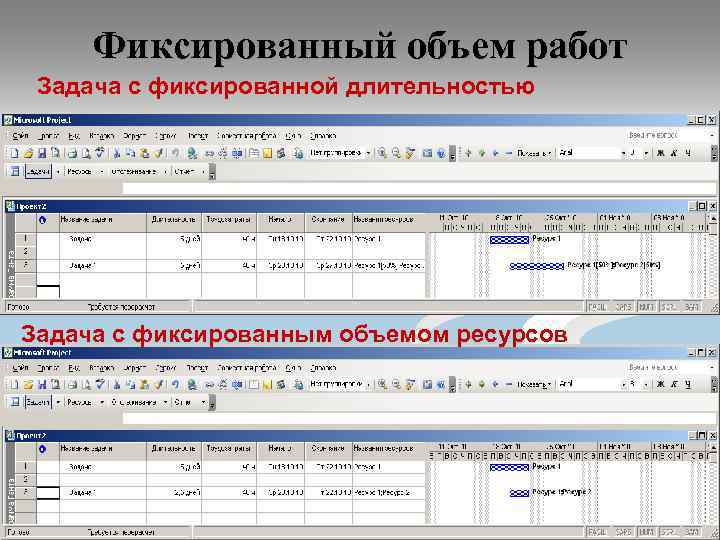Open Файл menu in upper window

click(21, 136)
